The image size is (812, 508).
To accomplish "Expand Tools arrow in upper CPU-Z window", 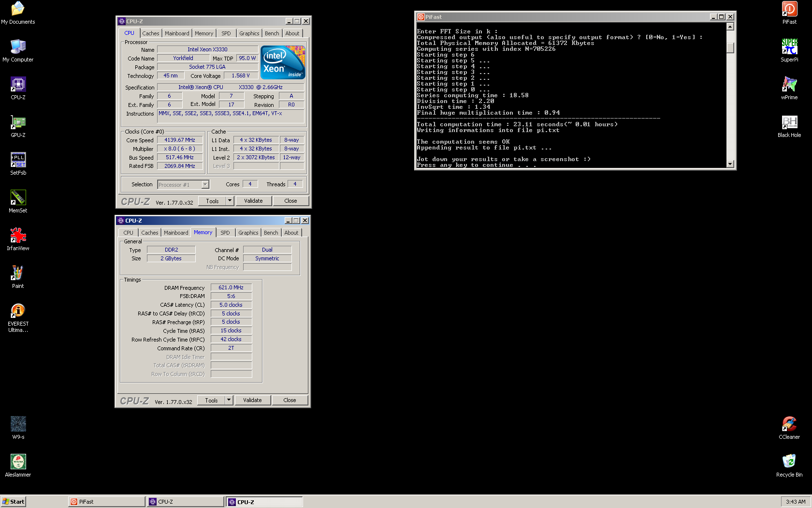I will pyautogui.click(x=230, y=201).
